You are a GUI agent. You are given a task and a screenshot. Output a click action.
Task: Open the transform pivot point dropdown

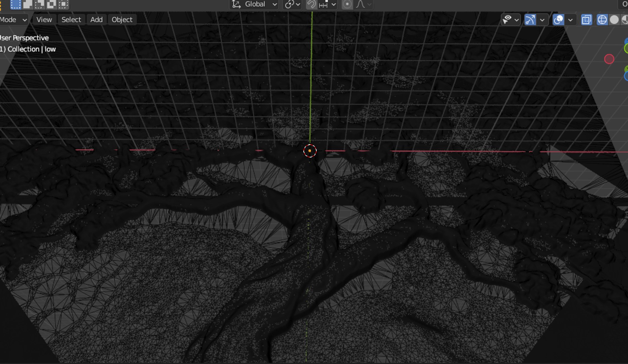click(292, 4)
